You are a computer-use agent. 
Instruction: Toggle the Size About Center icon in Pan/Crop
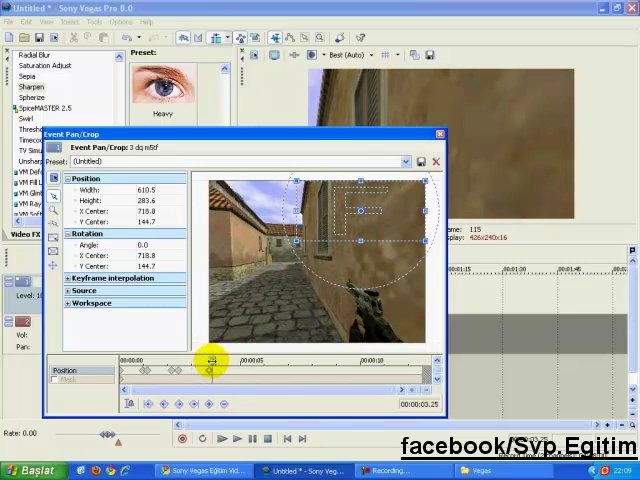pyautogui.click(x=53, y=251)
